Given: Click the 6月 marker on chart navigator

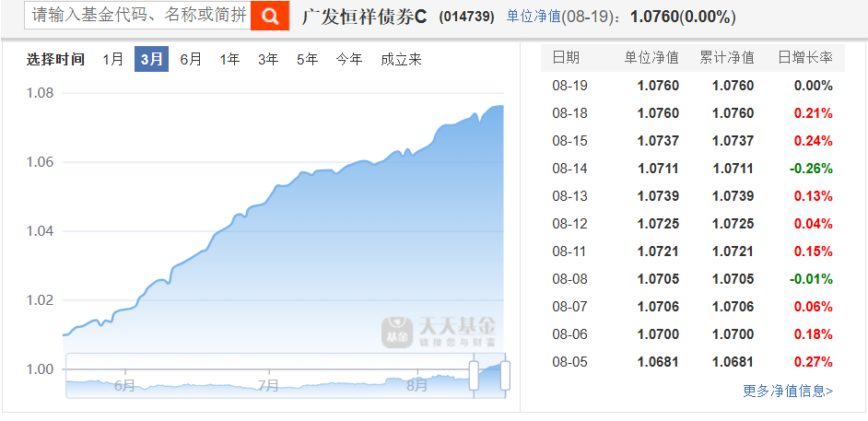Looking at the screenshot, I should [x=124, y=385].
